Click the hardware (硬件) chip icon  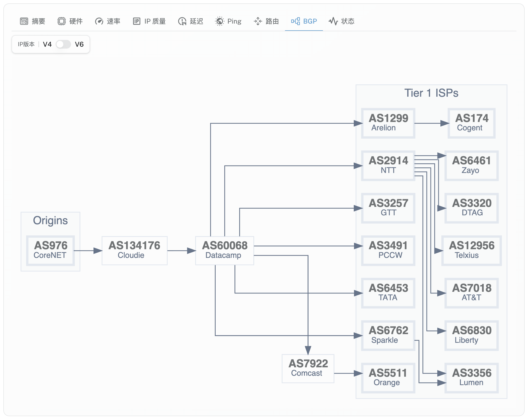pos(61,21)
